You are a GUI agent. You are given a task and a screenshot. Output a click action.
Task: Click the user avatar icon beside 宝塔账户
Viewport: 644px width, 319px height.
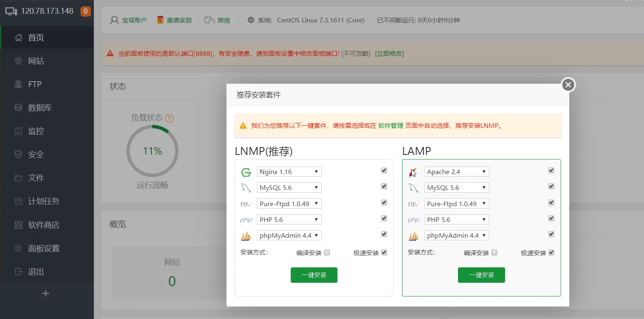coord(114,20)
